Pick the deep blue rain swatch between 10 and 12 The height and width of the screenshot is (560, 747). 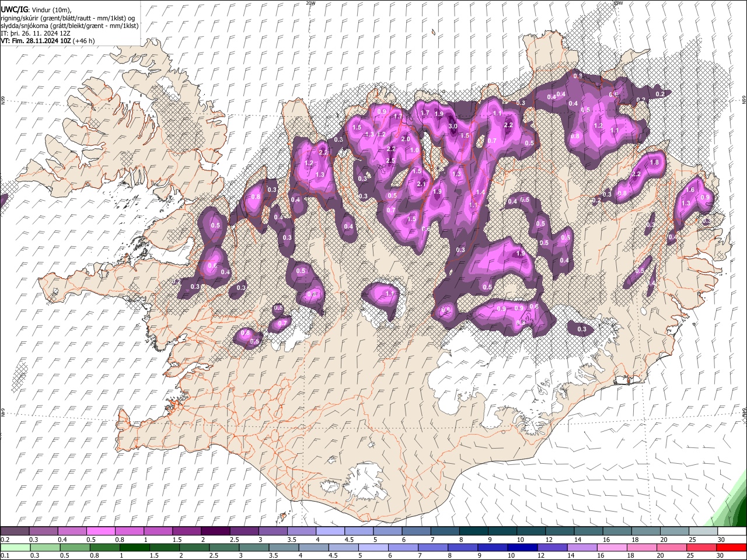(x=522, y=547)
